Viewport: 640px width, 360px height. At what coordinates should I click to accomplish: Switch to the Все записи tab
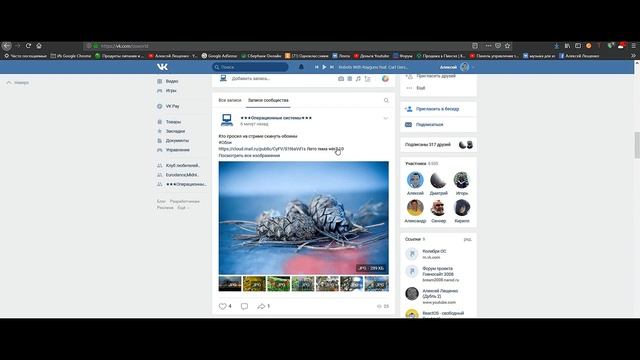[230, 100]
